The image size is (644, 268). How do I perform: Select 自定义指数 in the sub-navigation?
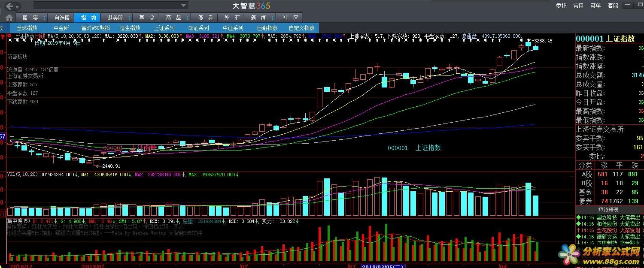click(301, 28)
